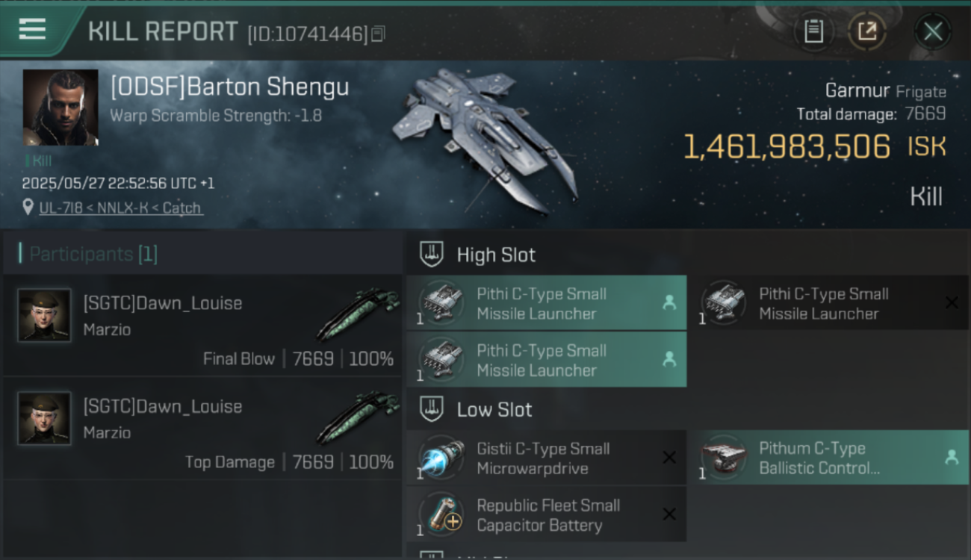The height and width of the screenshot is (560, 971).
Task: Select Dawn_Louise's Final Blow entry
Action: (202, 325)
